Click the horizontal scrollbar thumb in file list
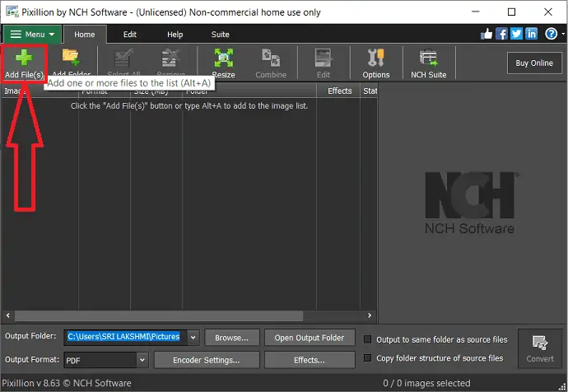 pyautogui.click(x=159, y=315)
